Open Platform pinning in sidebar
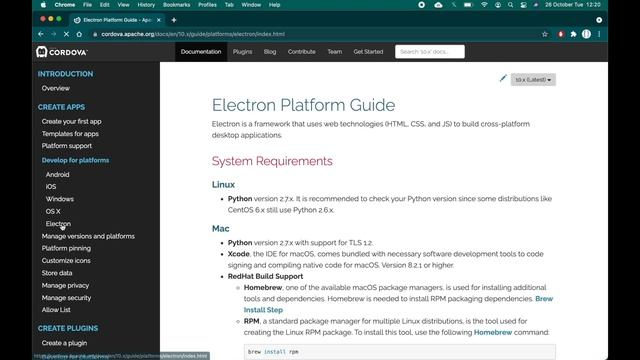The height and width of the screenshot is (360, 640). (66, 248)
